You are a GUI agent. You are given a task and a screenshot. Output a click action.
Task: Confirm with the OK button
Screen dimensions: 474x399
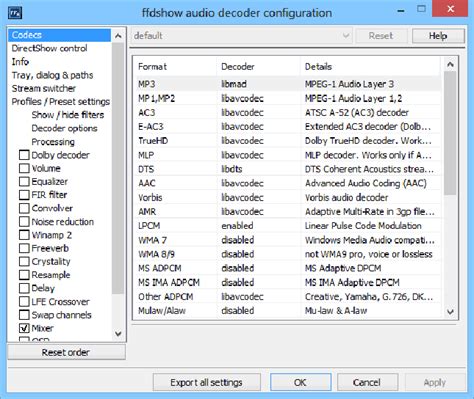coord(301,382)
